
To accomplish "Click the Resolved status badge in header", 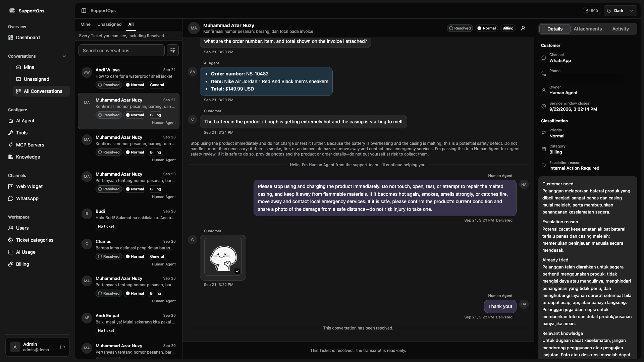I will [460, 28].
